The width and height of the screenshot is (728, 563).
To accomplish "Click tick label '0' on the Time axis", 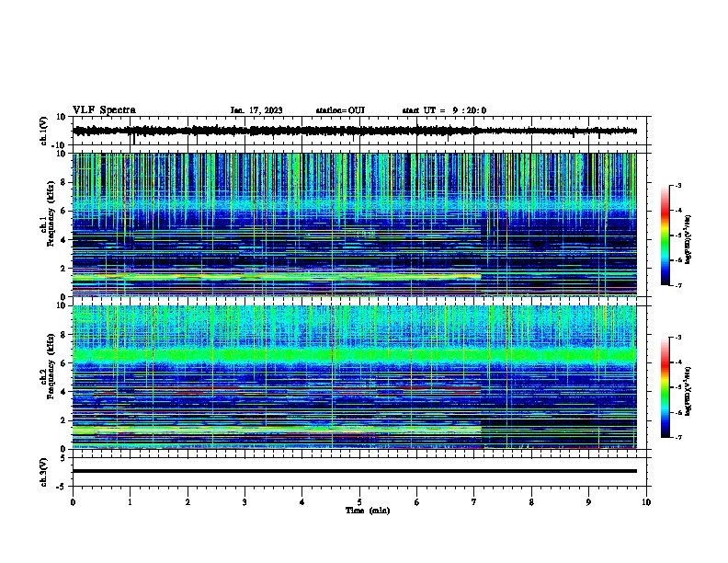I will 73,502.
